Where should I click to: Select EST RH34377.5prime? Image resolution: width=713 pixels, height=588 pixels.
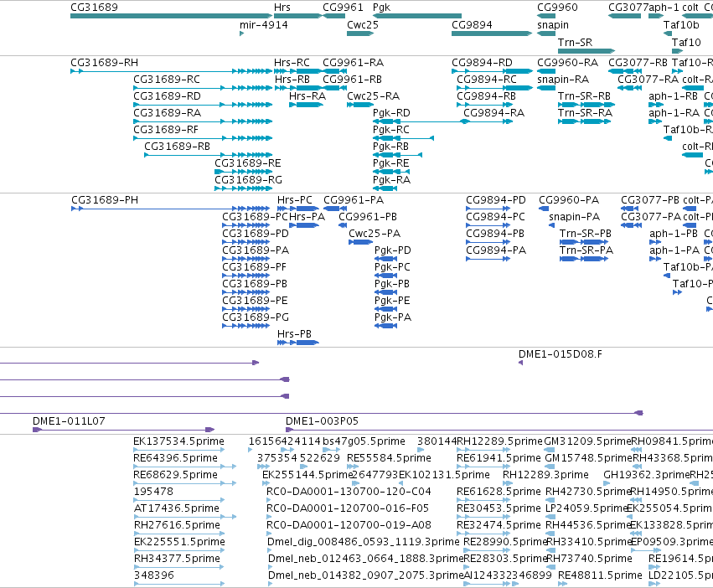coord(179,567)
